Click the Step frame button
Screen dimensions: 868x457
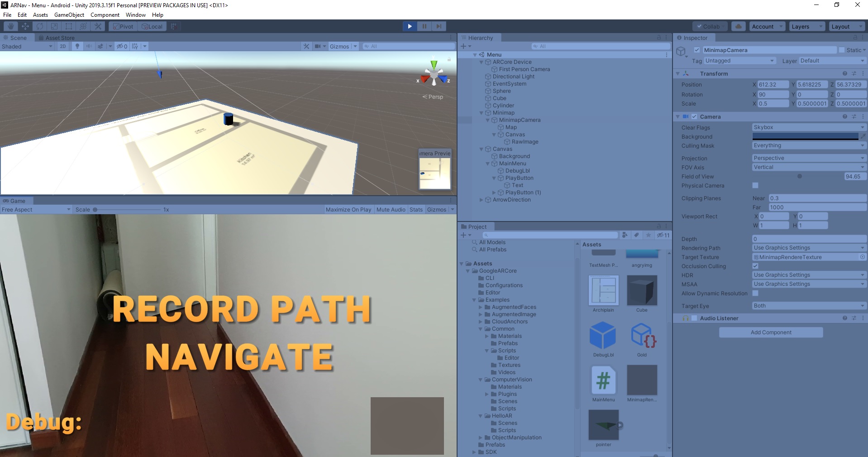(x=439, y=26)
